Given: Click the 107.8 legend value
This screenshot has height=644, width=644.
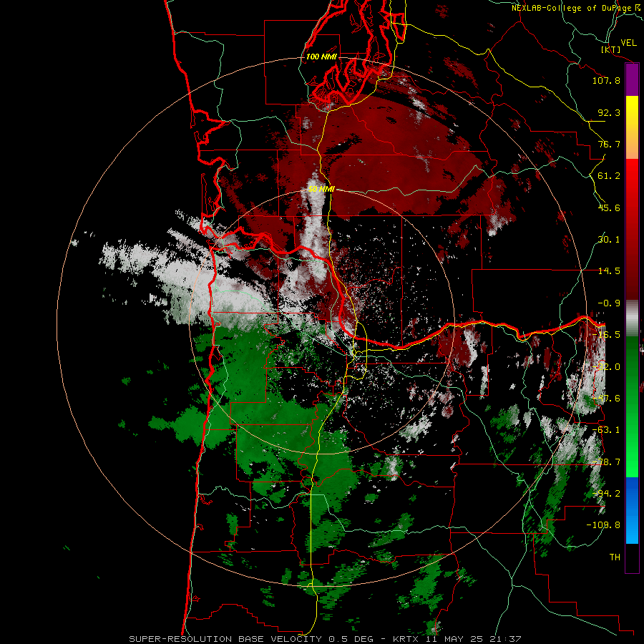Looking at the screenshot, I should [x=606, y=80].
